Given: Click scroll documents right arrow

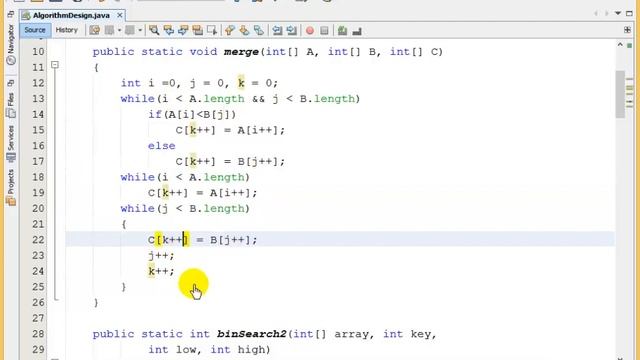Looking at the screenshot, I should point(607,13).
